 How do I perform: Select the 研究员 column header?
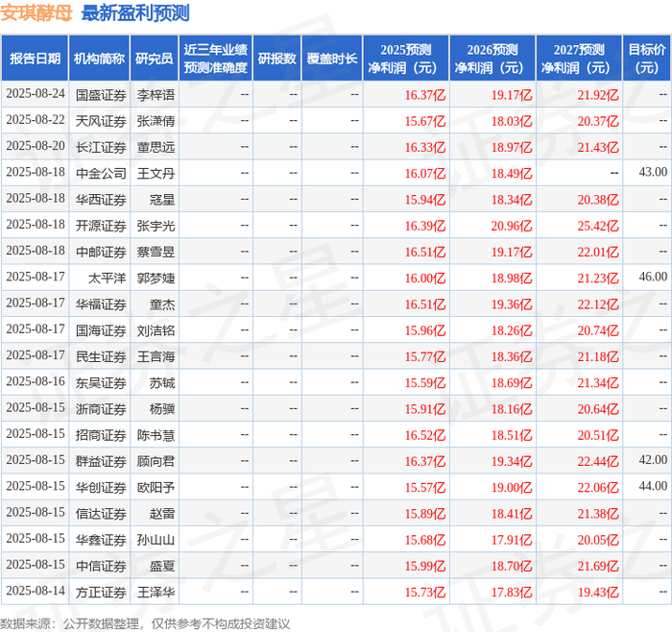point(155,59)
